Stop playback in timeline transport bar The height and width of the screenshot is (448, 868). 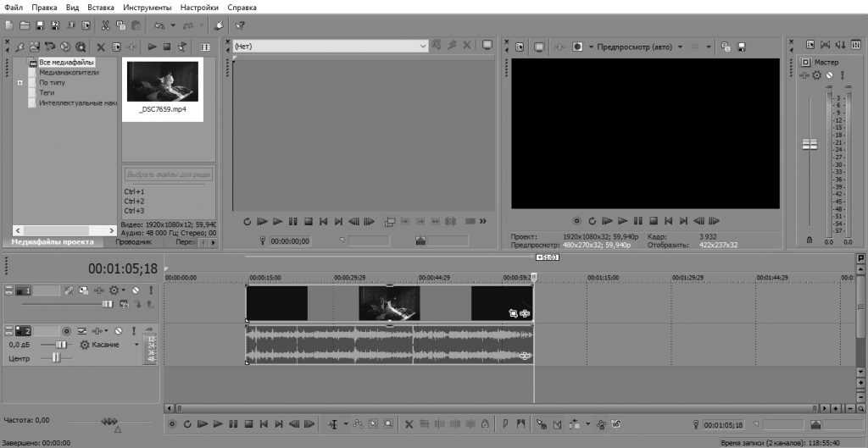coord(248,424)
